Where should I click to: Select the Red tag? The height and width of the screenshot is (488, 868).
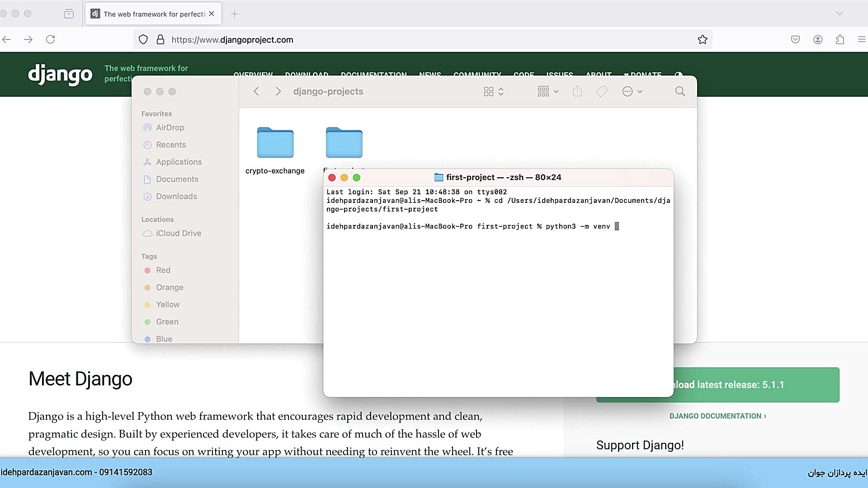163,270
